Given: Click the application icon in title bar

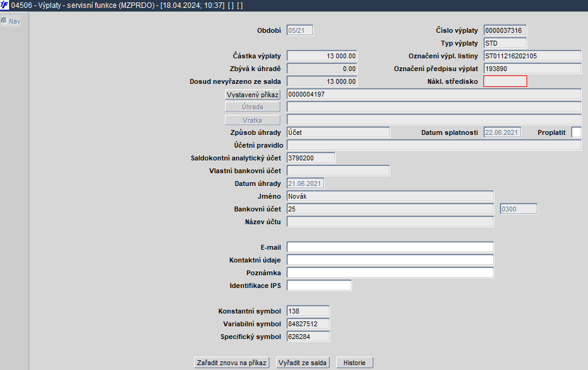Looking at the screenshot, I should coord(4,5).
